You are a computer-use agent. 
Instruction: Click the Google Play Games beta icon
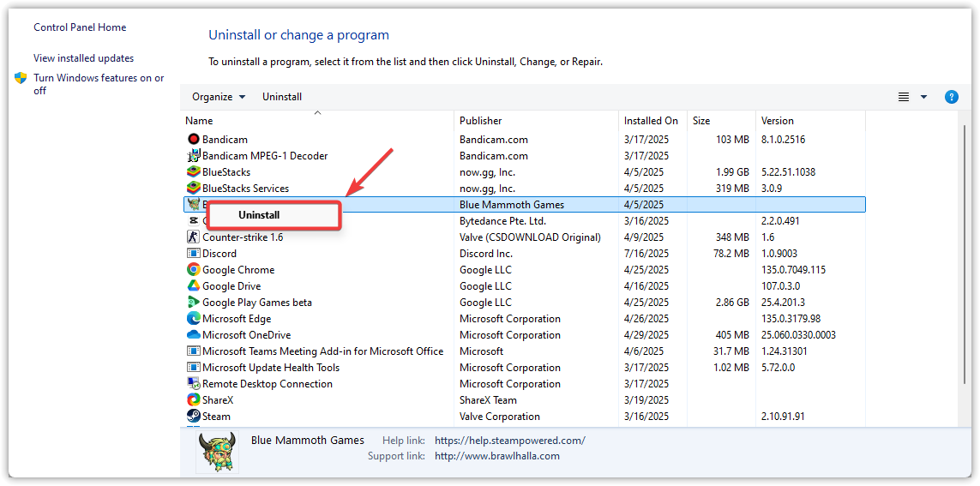tap(193, 302)
